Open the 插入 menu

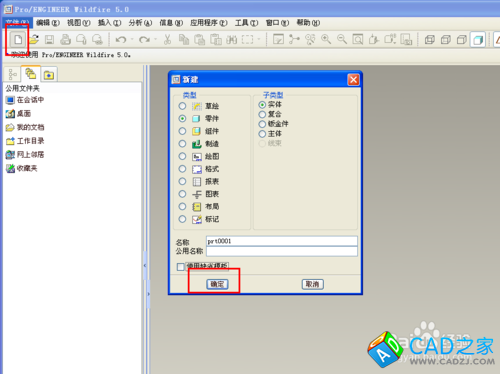(109, 23)
